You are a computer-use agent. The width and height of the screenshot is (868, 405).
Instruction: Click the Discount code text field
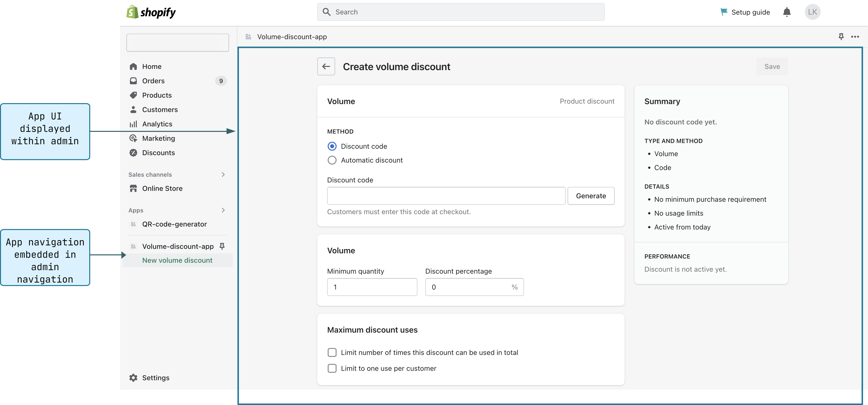446,196
